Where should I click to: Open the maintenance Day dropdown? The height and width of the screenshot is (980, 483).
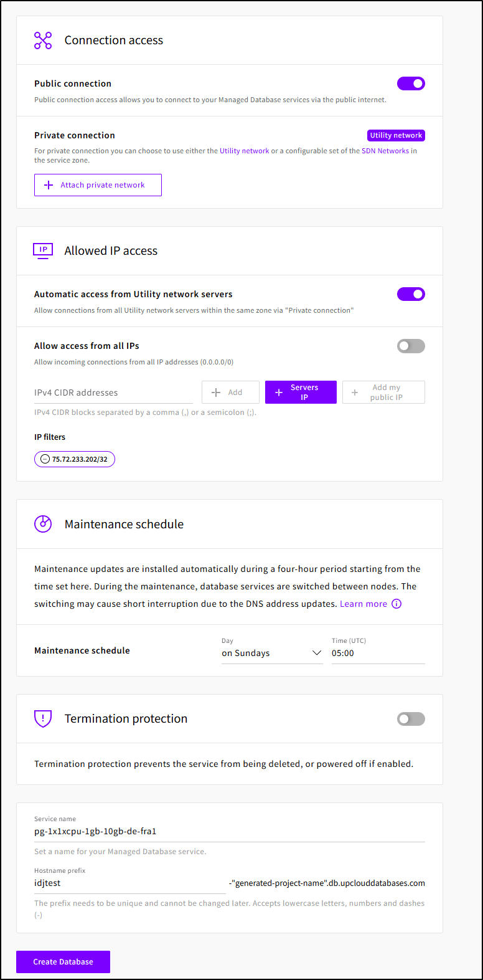click(x=272, y=653)
